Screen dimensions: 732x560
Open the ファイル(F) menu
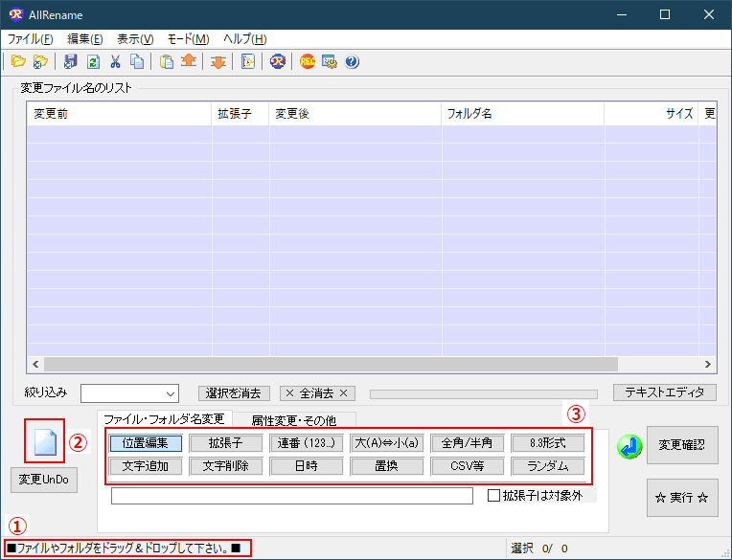pyautogui.click(x=31, y=39)
